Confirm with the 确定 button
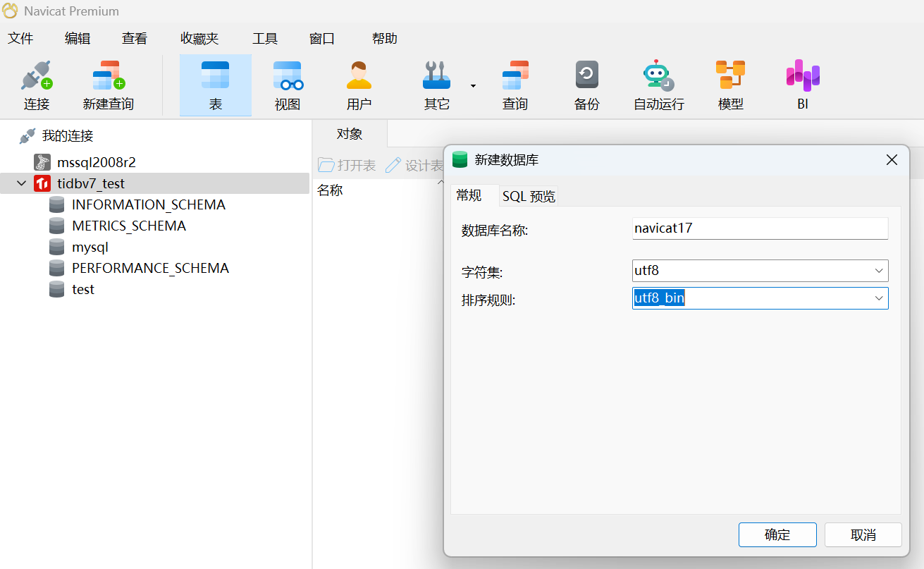Image resolution: width=924 pixels, height=569 pixels. click(777, 534)
